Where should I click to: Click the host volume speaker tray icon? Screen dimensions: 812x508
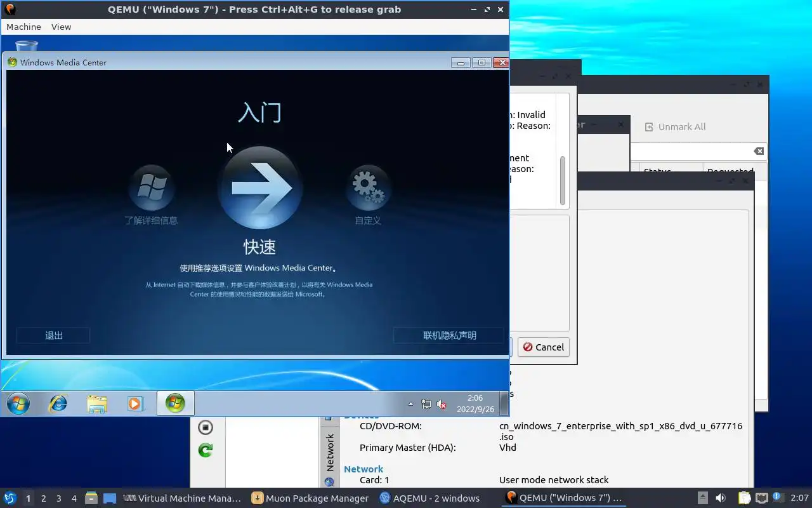pyautogui.click(x=720, y=498)
